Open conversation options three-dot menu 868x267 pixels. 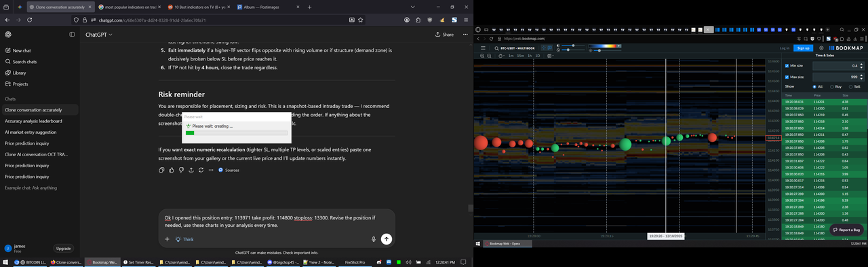pos(465,35)
